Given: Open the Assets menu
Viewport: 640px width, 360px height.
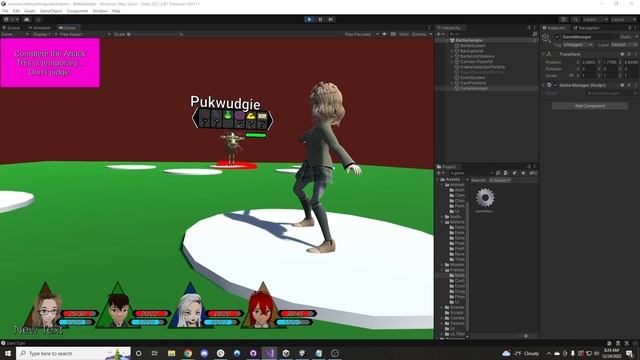Looking at the screenshot, I should click(29, 11).
